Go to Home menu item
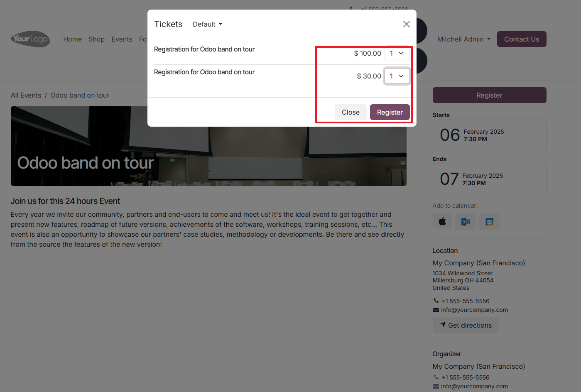The width and height of the screenshot is (581, 392). click(x=73, y=39)
